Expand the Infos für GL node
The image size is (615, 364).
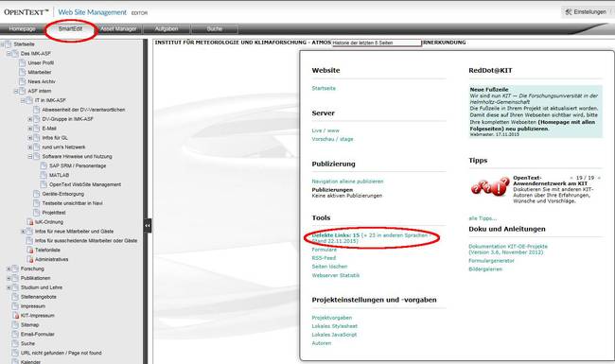click(x=30, y=138)
